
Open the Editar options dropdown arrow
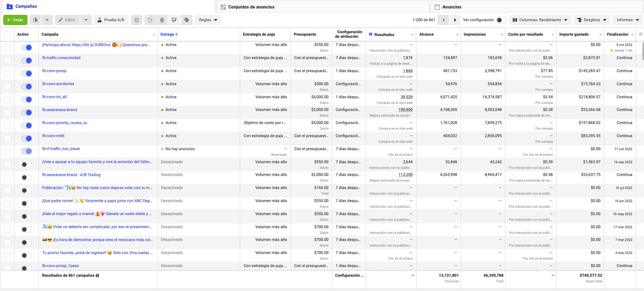click(86, 20)
